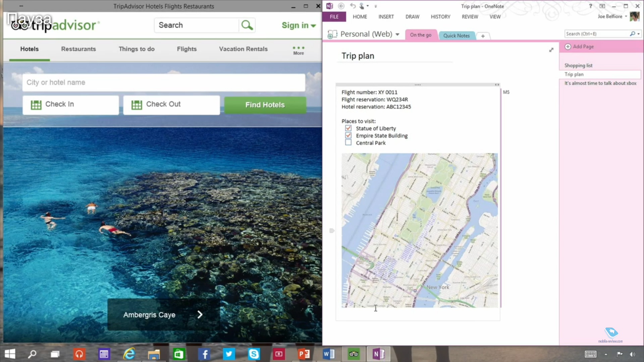Expand the Sign in dropdown
Viewport: 644px width, 362px height.
[313, 26]
